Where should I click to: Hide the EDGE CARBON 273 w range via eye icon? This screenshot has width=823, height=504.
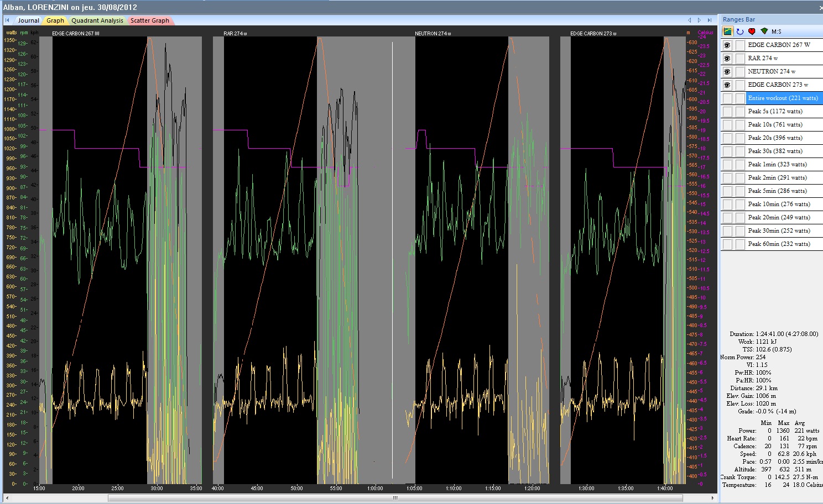point(727,85)
